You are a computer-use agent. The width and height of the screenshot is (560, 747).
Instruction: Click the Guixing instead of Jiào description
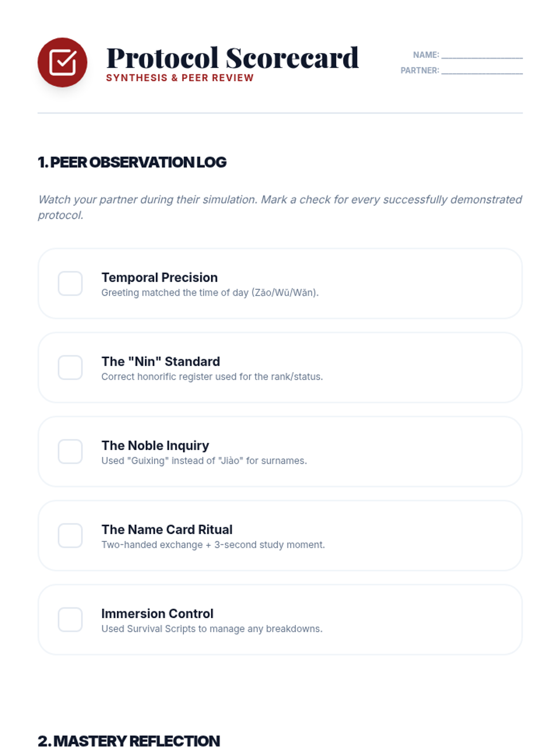pos(204,461)
